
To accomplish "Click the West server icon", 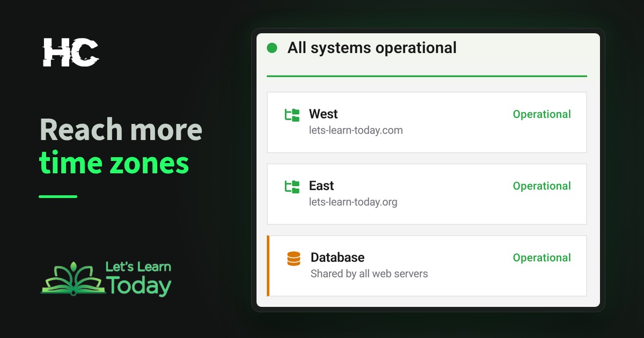I will tap(292, 115).
